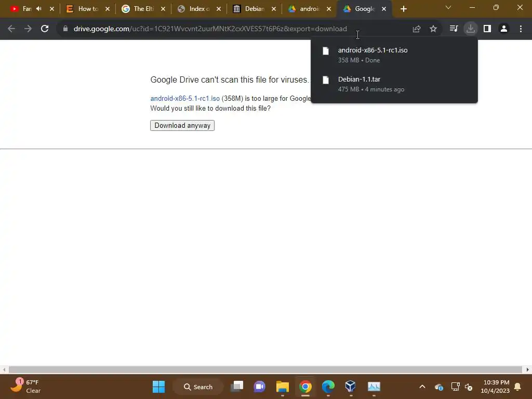Follow the android-x86-5.1-rc1.iso page link
This screenshot has height=399, width=532.
(185, 98)
